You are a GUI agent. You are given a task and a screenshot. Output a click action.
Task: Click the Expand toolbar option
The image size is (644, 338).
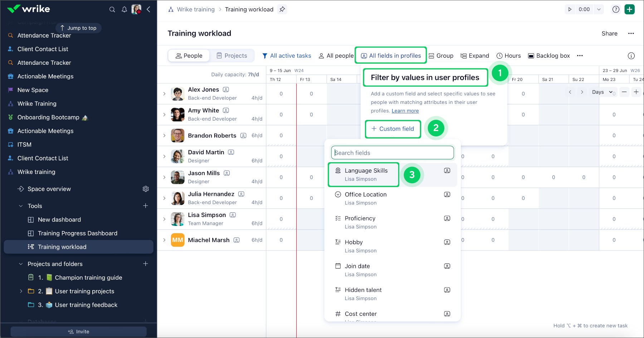click(475, 55)
